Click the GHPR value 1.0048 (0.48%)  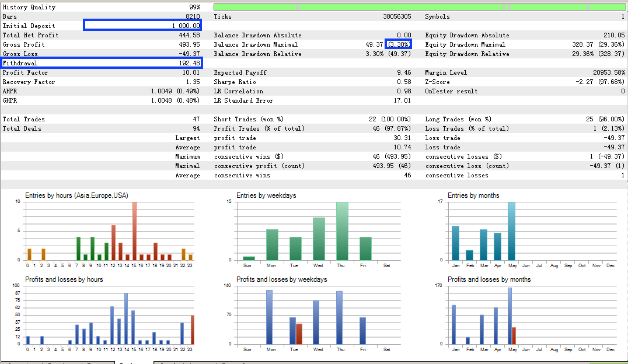(175, 100)
